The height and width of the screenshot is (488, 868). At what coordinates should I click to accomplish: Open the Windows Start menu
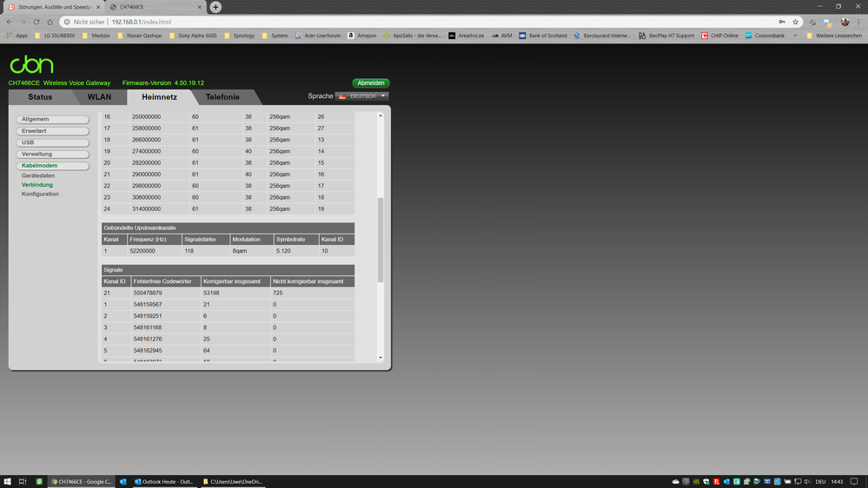7,482
